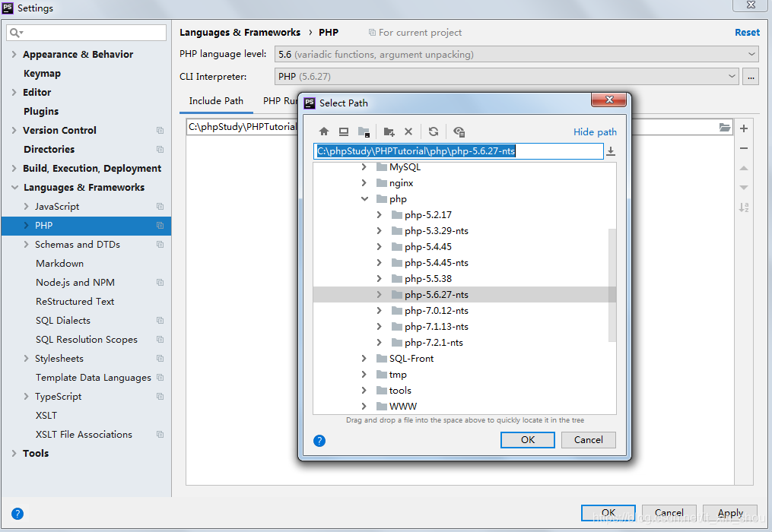Open PHP language level dropdown
Screen dimensions: 772x532
(516, 54)
